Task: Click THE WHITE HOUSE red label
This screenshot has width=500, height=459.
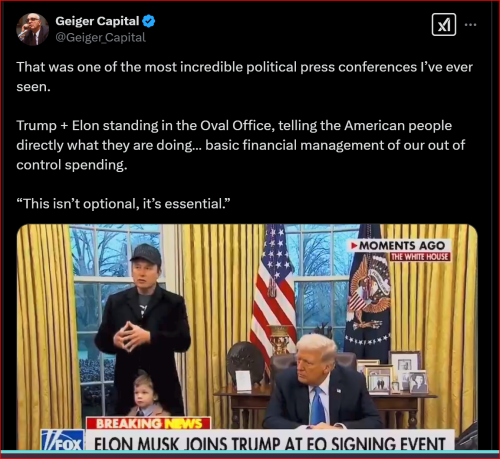Action: click(420, 257)
